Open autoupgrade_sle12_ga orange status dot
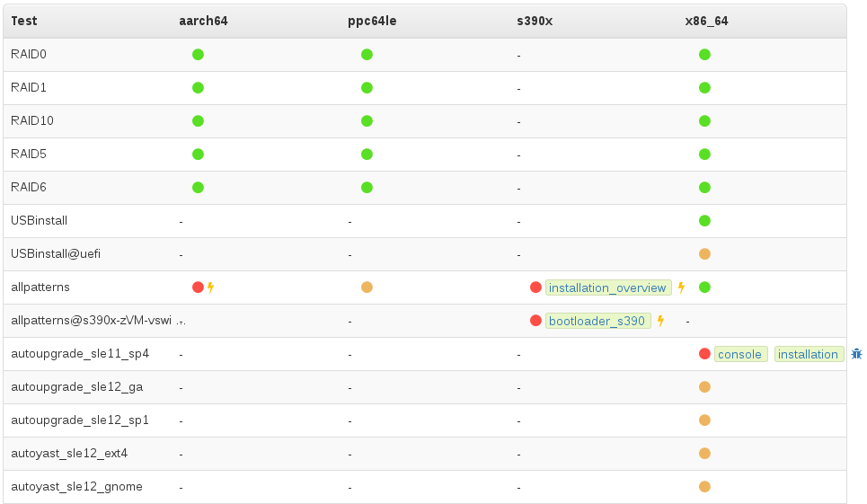 [704, 387]
